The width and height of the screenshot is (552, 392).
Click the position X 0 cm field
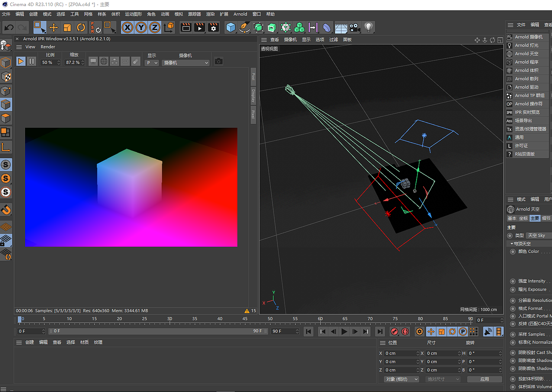pyautogui.click(x=401, y=353)
